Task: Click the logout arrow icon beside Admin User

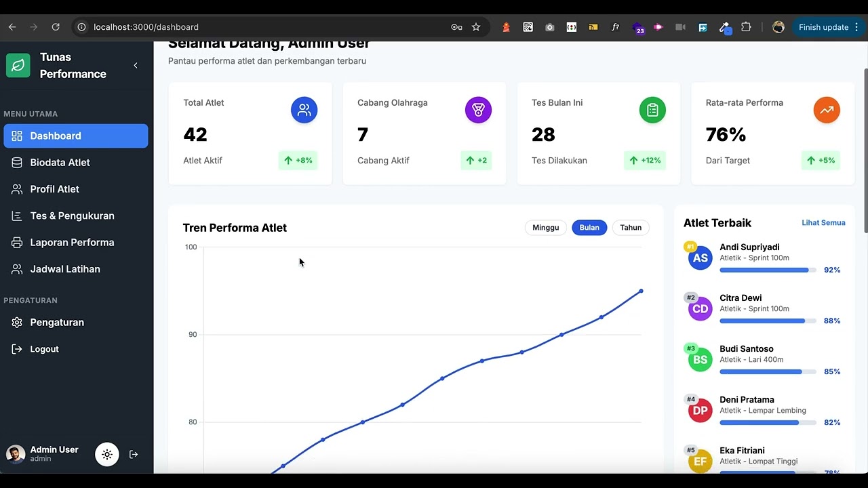Action: click(134, 454)
